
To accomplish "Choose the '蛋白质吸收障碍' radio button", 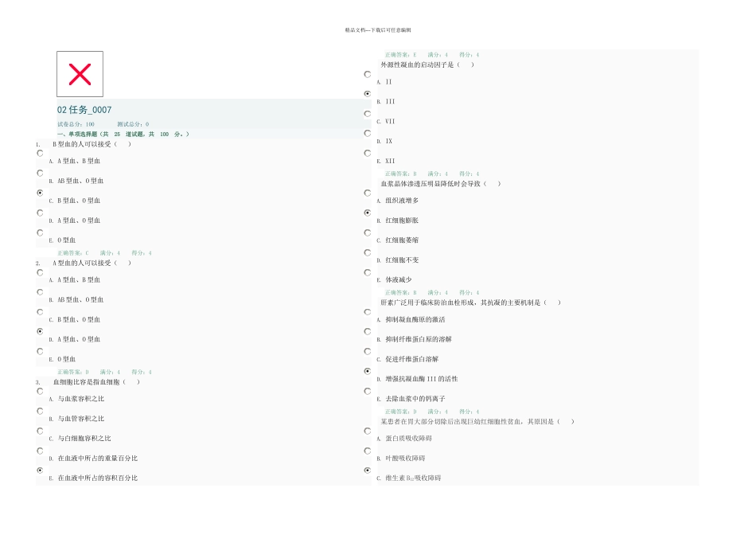I will 368,431.
